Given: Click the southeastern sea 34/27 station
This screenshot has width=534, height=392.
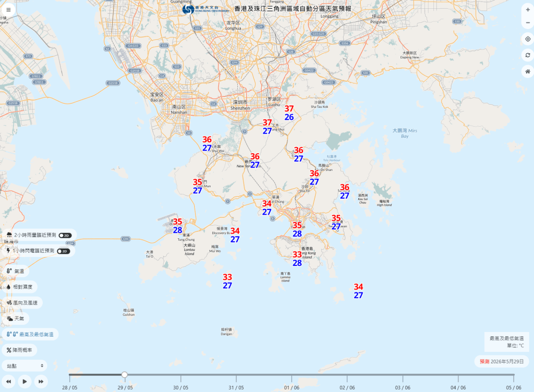Looking at the screenshot, I should pos(358,291).
